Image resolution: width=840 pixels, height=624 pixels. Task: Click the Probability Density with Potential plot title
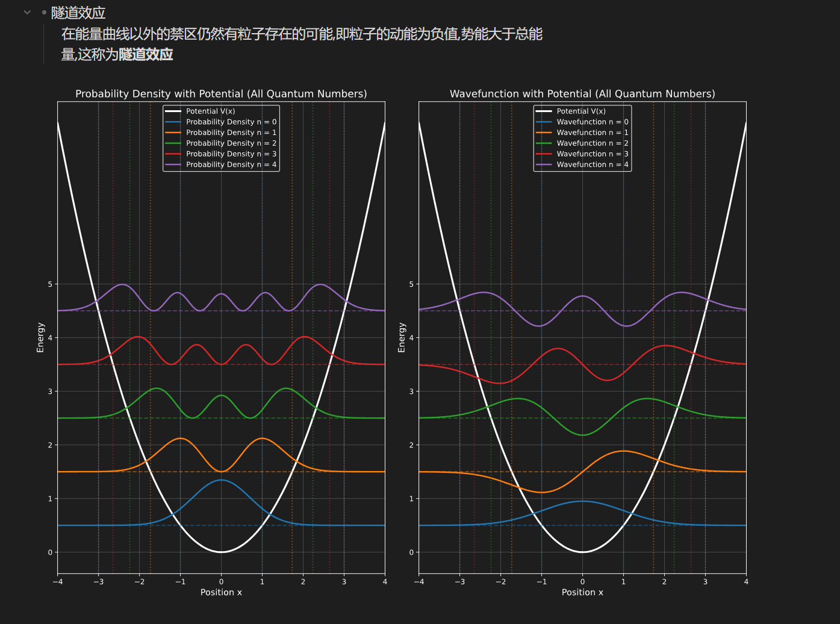pyautogui.click(x=221, y=94)
